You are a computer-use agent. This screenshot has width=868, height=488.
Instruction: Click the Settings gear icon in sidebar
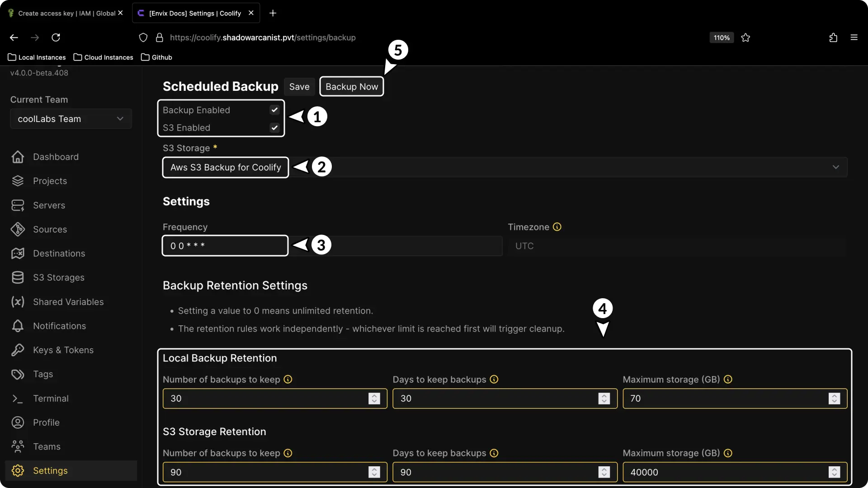pyautogui.click(x=17, y=470)
